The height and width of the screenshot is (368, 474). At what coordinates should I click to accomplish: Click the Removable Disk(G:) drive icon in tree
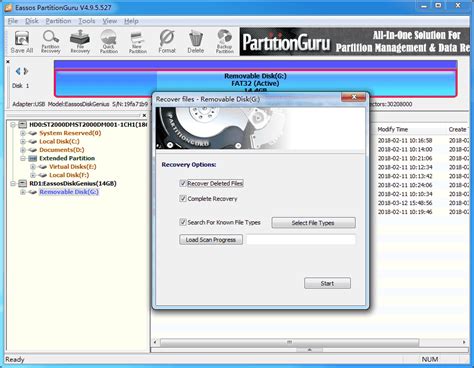click(x=33, y=192)
